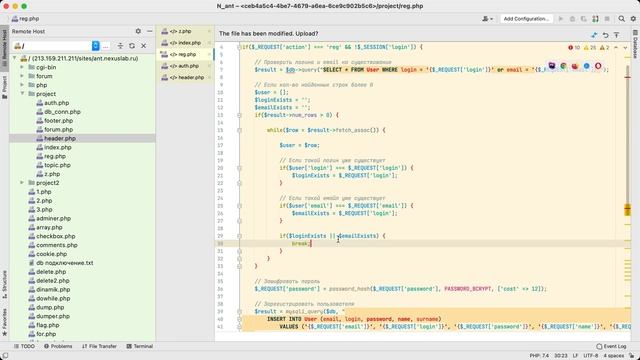Open page in Firefox browser icon
This screenshot has height=360, width=640.
click(575, 66)
